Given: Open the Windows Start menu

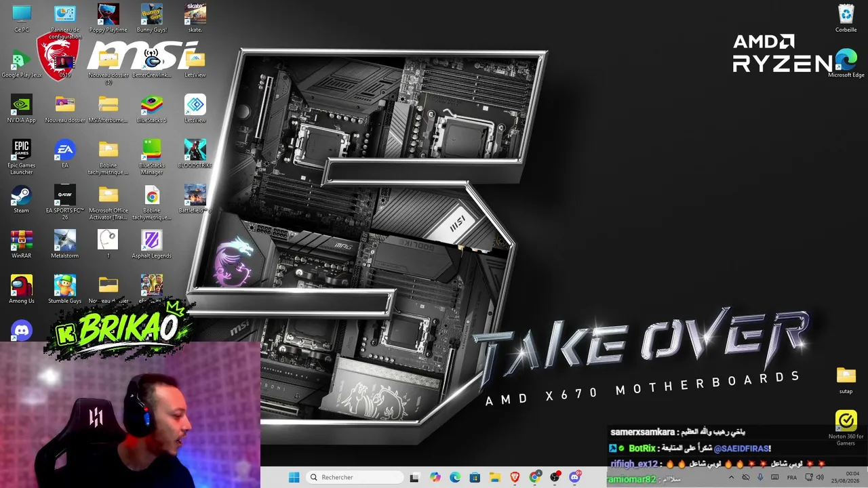Looking at the screenshot, I should (x=294, y=477).
